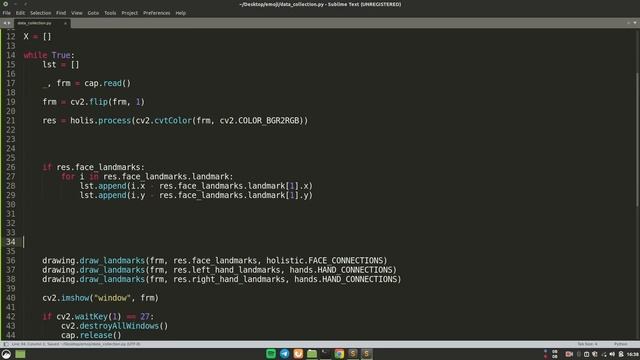Viewport: 640px width, 360px height.
Task: Click the green show desktop icon on taskbar
Action: (x=20, y=354)
